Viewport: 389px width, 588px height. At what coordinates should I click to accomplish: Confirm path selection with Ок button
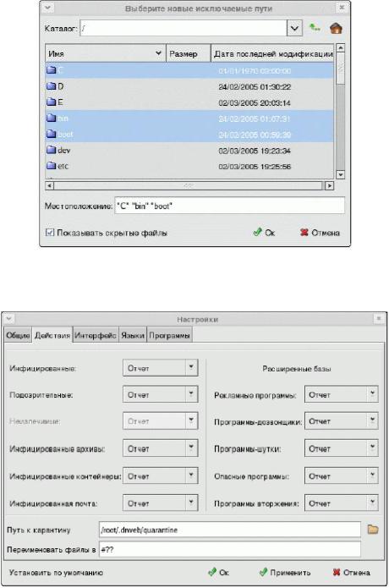(x=264, y=233)
